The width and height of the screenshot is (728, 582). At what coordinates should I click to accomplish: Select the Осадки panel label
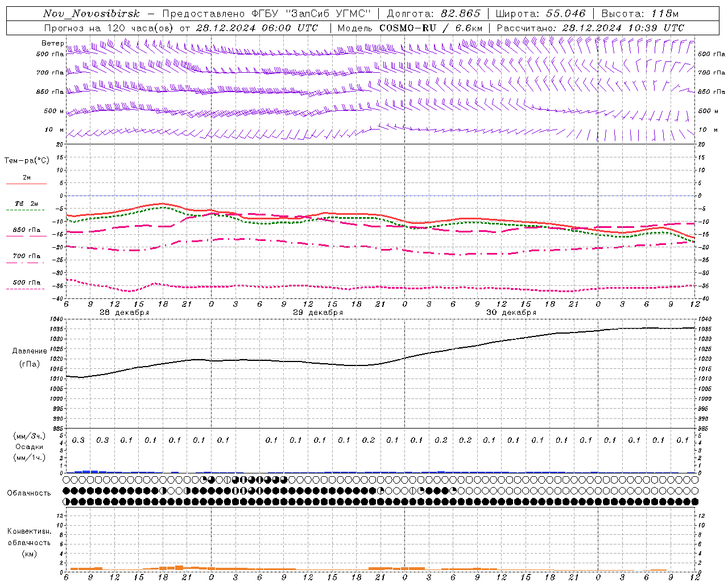30,447
